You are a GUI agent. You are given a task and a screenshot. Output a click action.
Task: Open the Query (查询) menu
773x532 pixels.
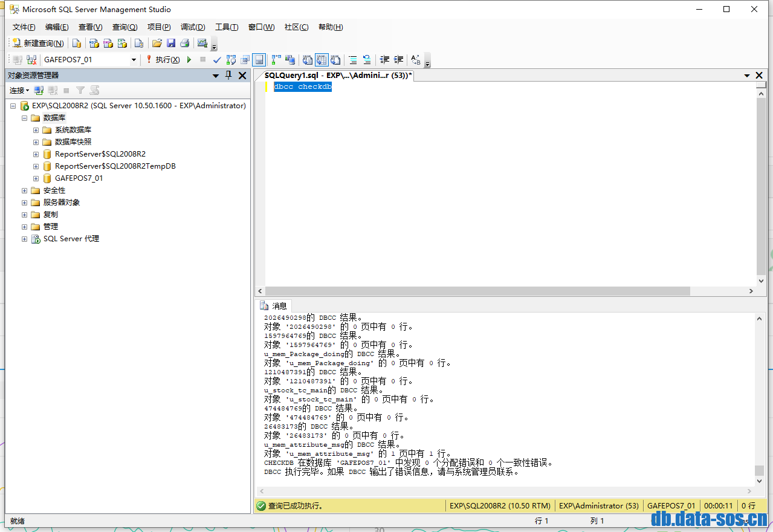coord(125,27)
